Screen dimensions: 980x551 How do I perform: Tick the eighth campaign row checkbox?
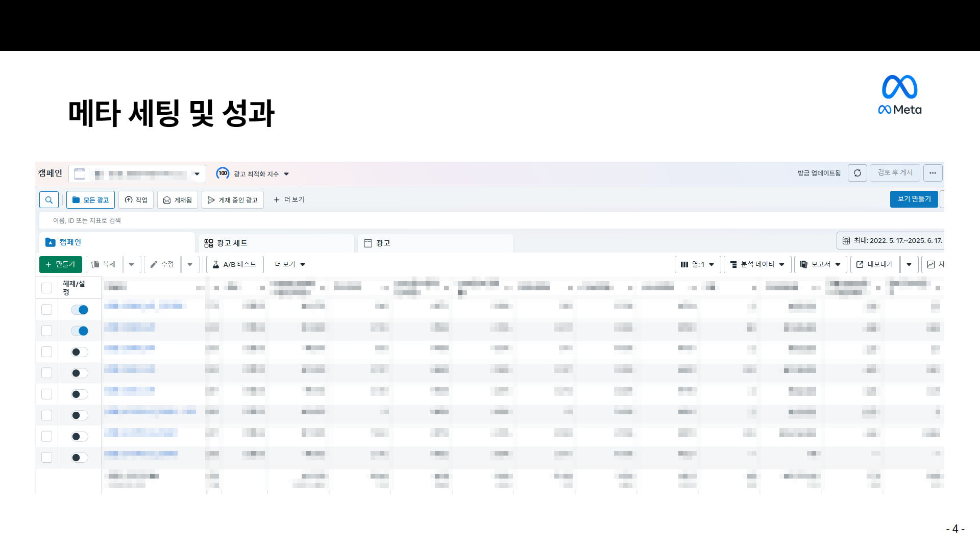point(46,458)
